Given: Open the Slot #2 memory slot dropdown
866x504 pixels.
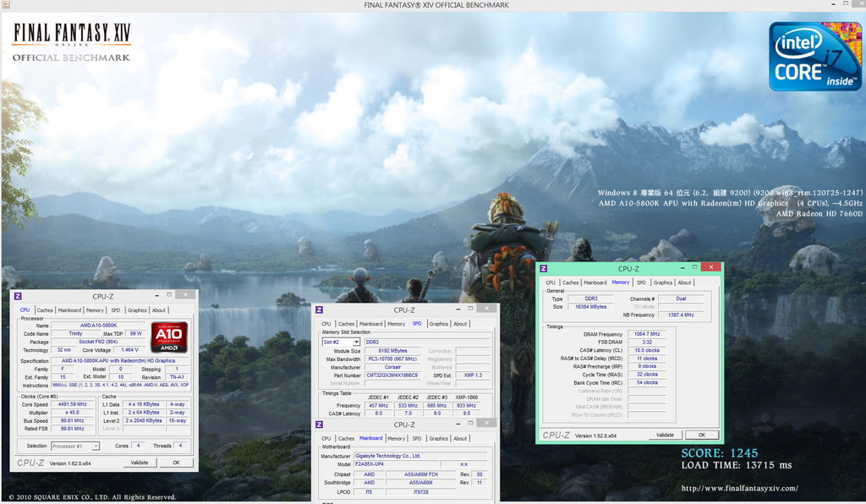Looking at the screenshot, I should tap(341, 342).
